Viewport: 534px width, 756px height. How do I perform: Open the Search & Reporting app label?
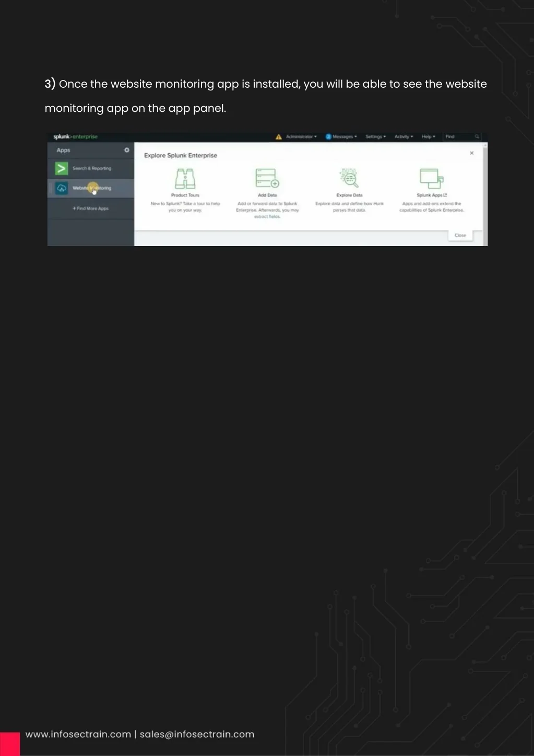point(92,168)
